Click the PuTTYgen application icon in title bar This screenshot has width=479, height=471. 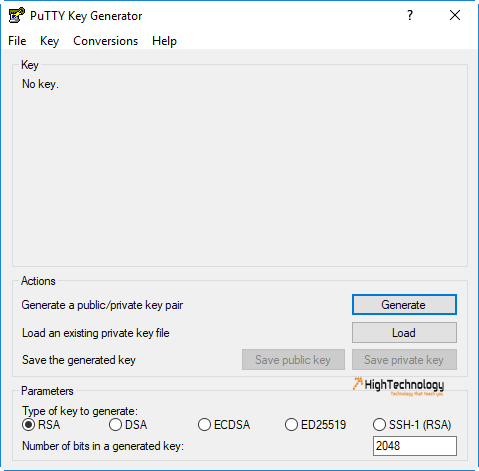(17, 15)
